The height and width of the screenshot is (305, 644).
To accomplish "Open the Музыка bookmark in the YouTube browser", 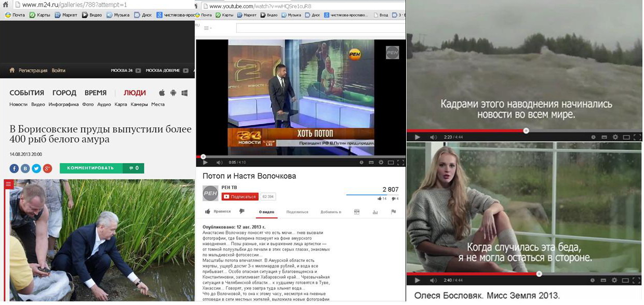I will pyautogui.click(x=291, y=15).
